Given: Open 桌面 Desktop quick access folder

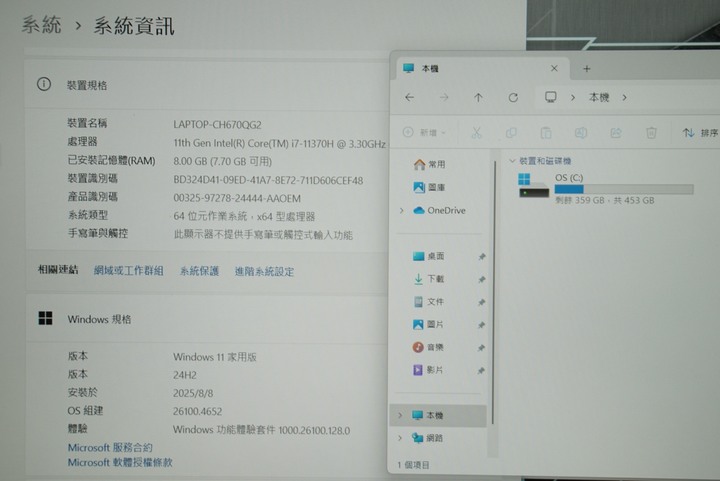Looking at the screenshot, I should [428, 256].
